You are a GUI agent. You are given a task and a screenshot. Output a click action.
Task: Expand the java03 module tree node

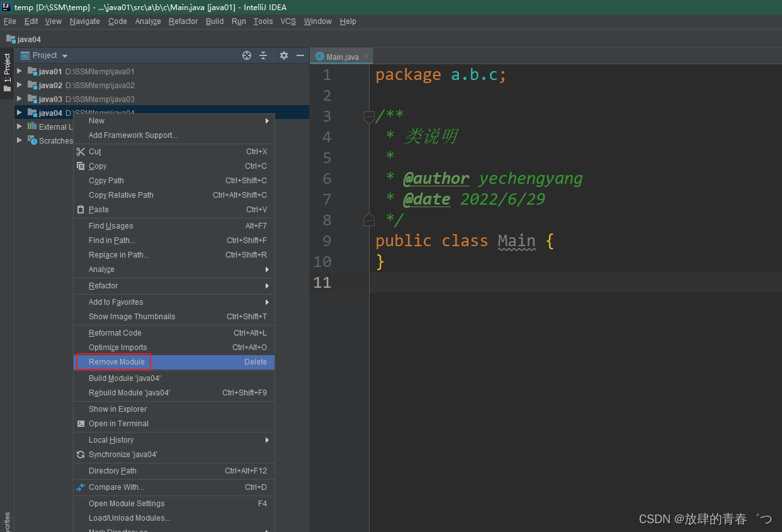[x=20, y=99]
